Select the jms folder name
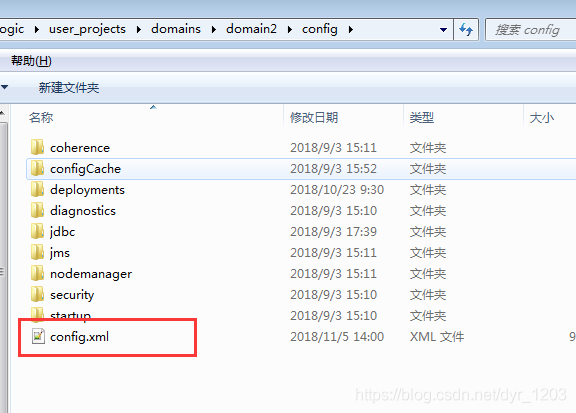 click(x=60, y=253)
